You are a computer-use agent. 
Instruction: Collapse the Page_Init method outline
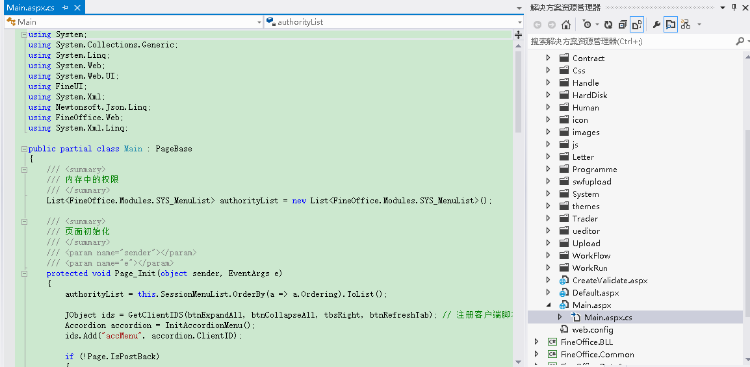[x=23, y=274]
